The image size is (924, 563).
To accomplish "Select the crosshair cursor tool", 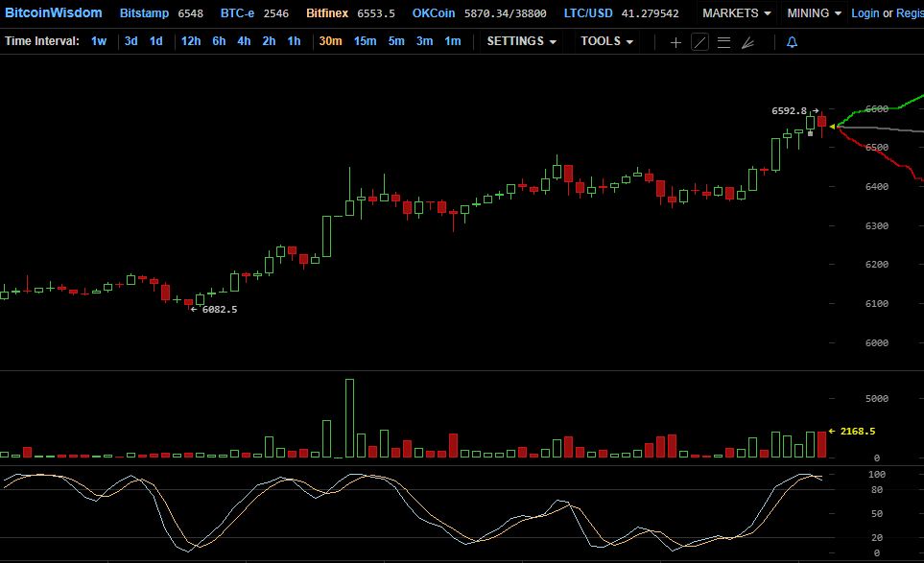I will pyautogui.click(x=675, y=42).
